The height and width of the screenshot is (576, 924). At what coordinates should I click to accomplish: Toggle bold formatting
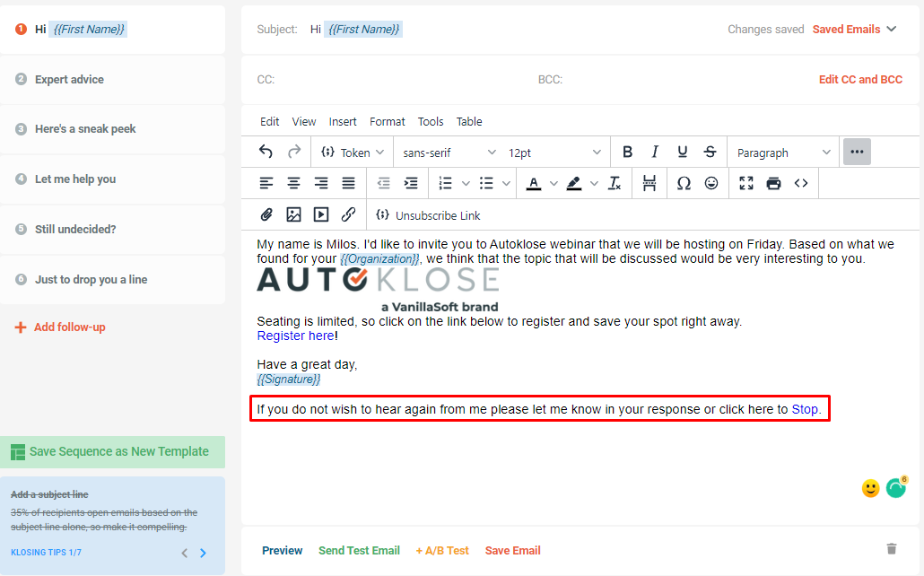627,152
